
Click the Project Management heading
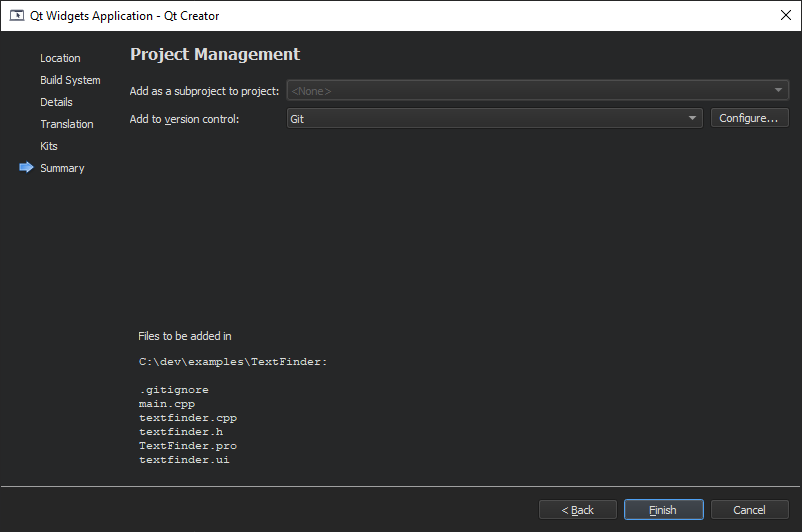(215, 54)
